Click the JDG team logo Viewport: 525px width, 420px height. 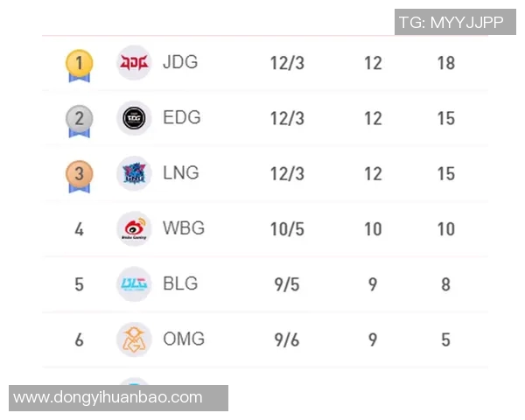134,63
